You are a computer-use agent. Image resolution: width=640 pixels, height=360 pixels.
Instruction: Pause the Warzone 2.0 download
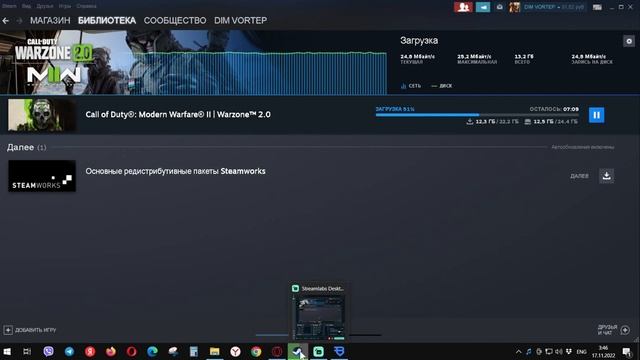[x=596, y=115]
